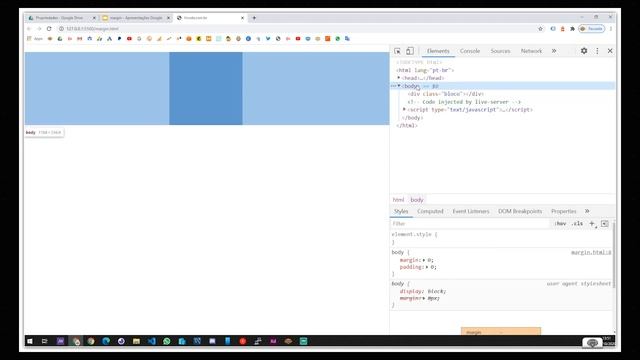Bookmark this page with the star icon
Viewport: 640px width, 360px height.
[x=540, y=29]
